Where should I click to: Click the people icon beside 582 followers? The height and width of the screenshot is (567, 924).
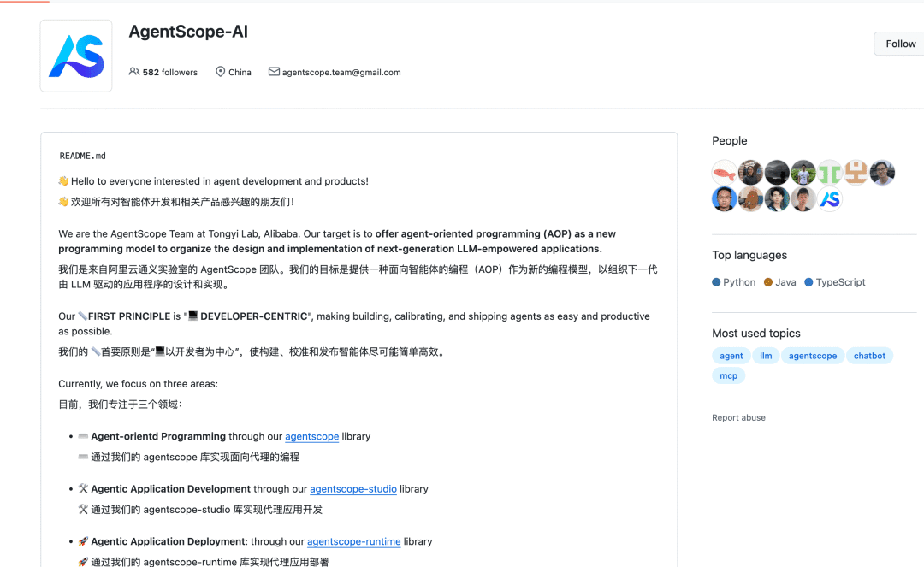(135, 72)
